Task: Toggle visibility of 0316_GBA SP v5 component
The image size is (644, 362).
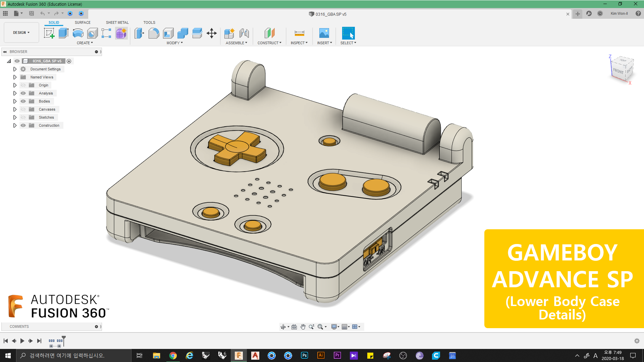Action: click(x=17, y=61)
